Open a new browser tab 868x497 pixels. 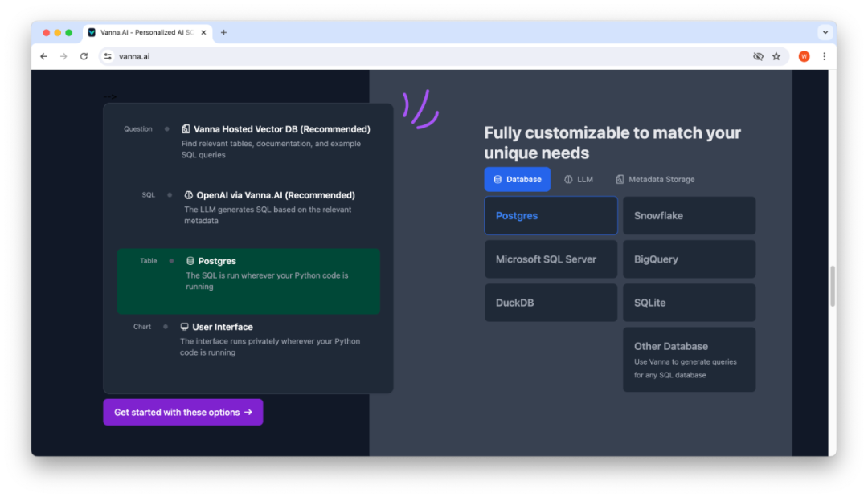[223, 33]
